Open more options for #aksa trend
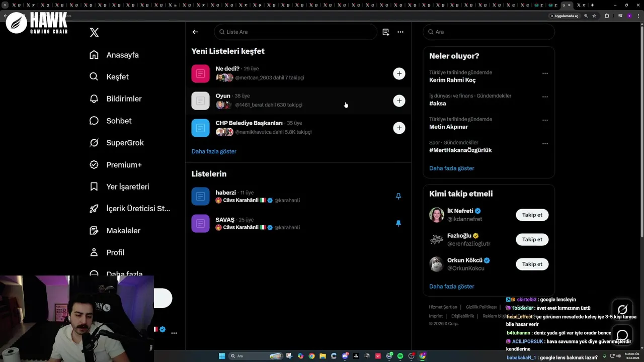The image size is (644, 362). [x=545, y=97]
